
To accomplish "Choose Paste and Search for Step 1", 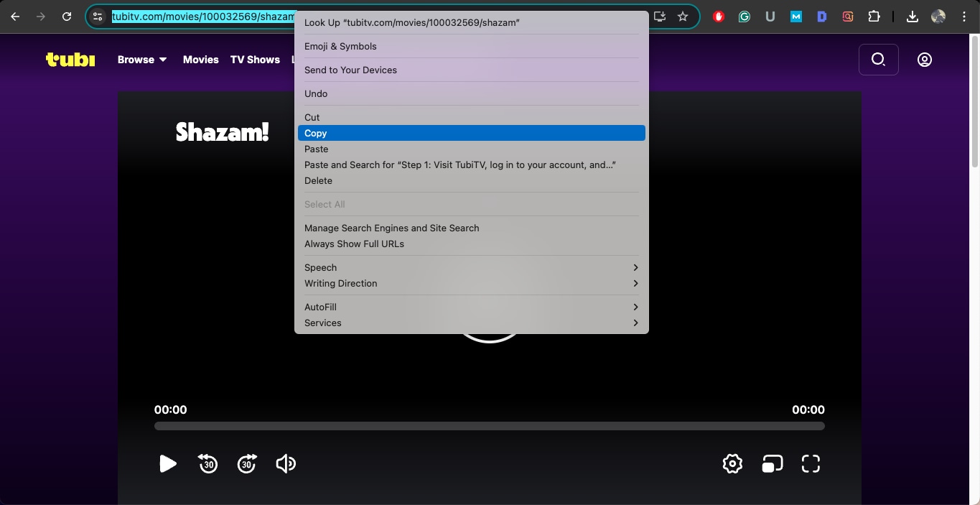I will 472,165.
